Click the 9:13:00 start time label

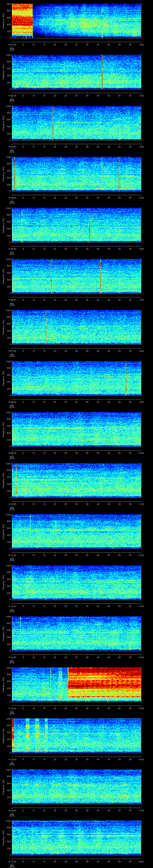tap(12, 657)
